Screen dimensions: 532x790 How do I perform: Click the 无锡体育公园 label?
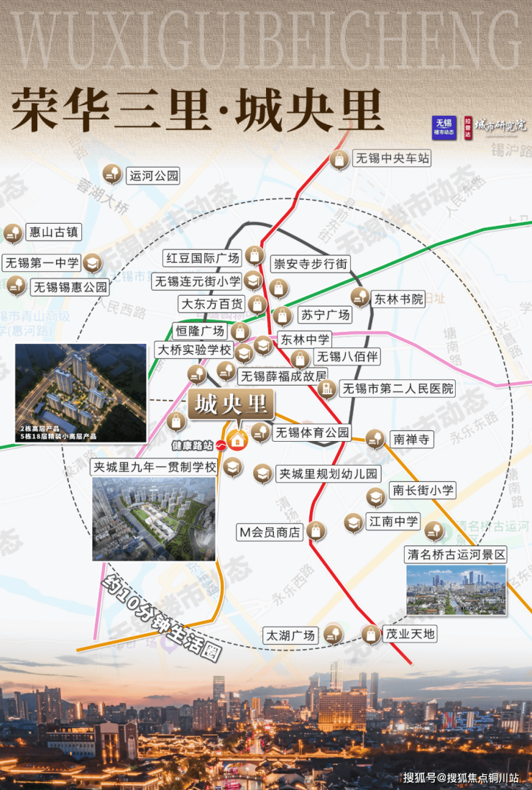(312, 432)
